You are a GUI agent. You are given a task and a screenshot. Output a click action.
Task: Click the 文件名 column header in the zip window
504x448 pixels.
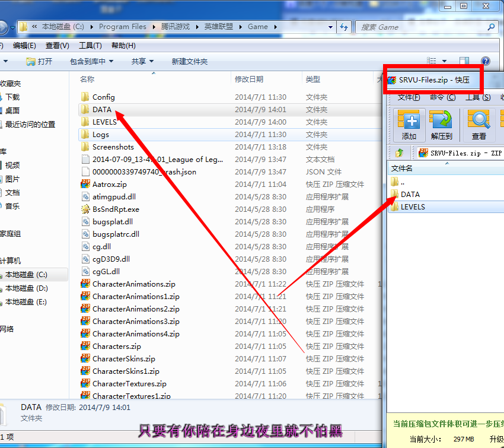pos(402,168)
